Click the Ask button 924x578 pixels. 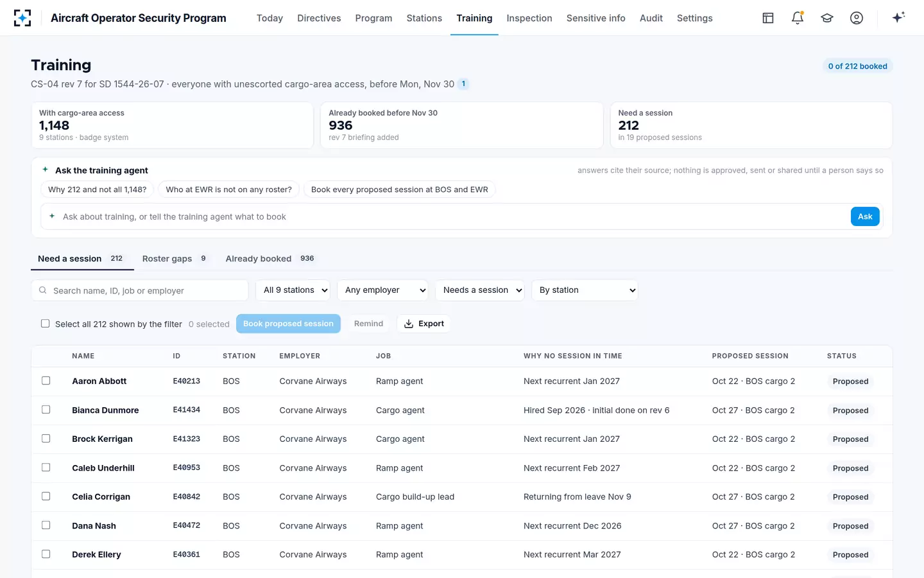[865, 216]
